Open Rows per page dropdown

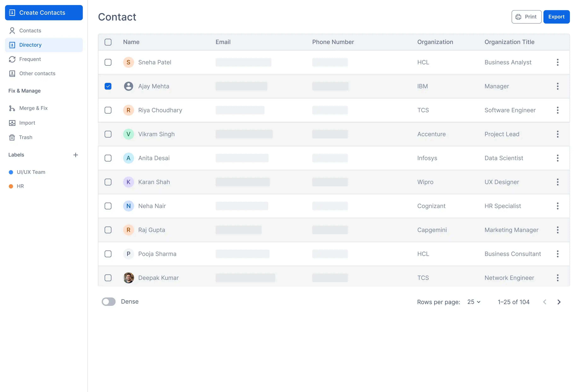coord(473,302)
